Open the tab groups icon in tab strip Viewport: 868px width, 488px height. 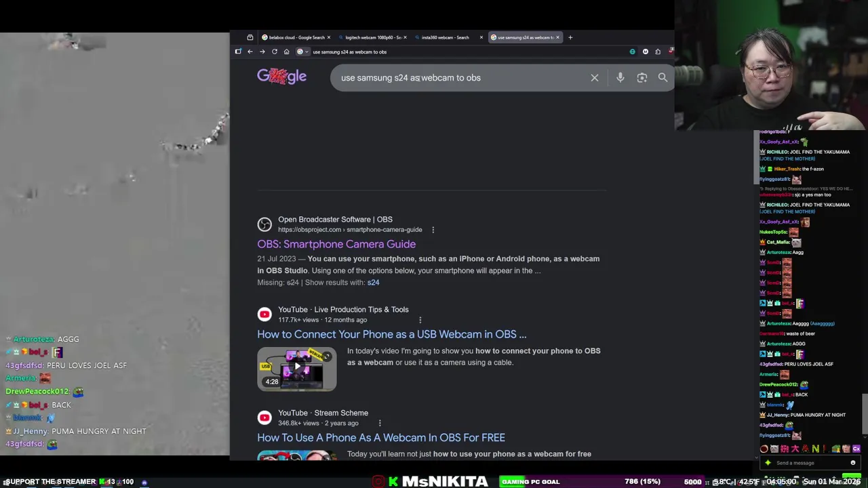pos(250,37)
